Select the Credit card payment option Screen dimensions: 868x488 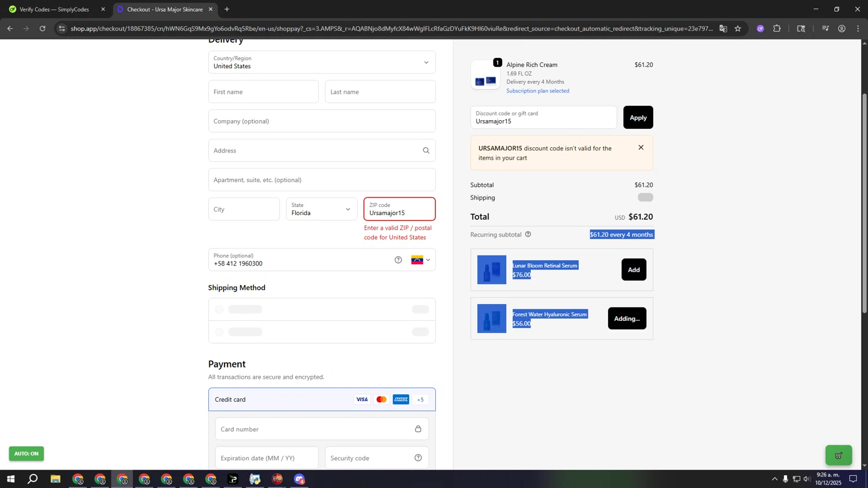(322, 400)
